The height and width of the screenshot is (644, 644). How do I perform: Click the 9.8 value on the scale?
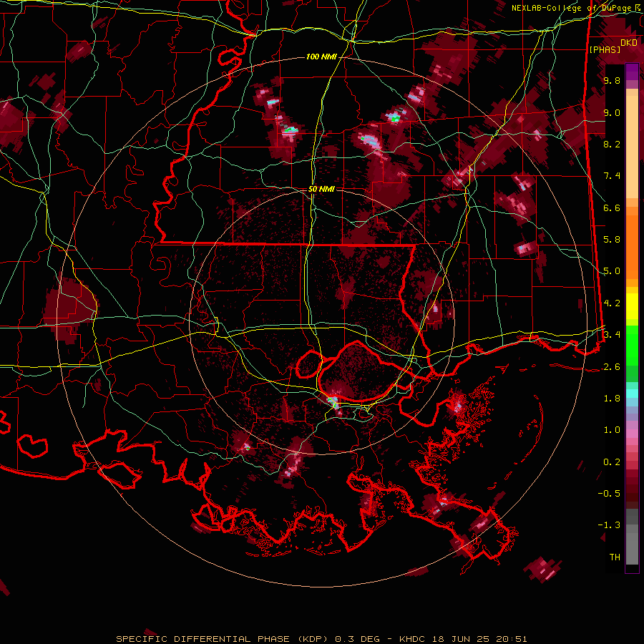click(x=612, y=81)
